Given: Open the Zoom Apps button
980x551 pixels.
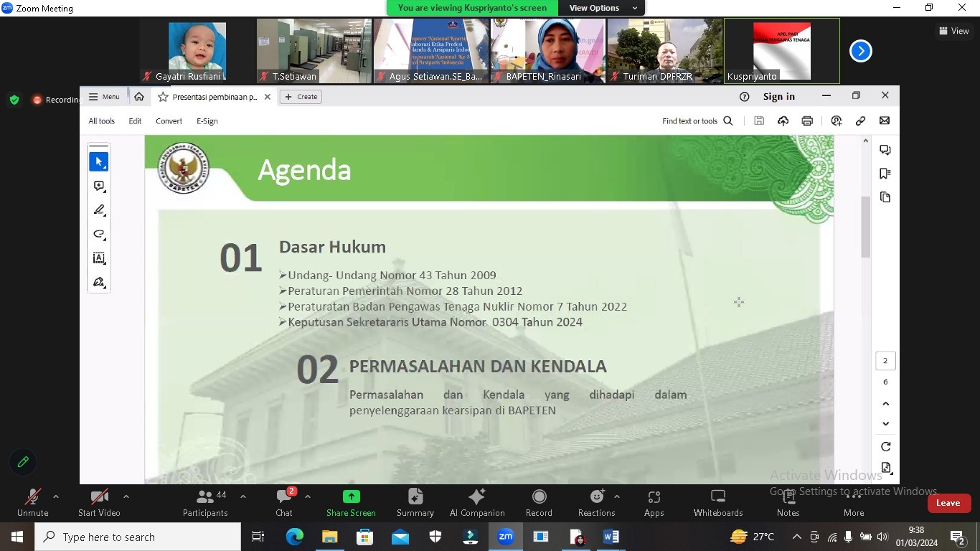Looking at the screenshot, I should point(654,503).
